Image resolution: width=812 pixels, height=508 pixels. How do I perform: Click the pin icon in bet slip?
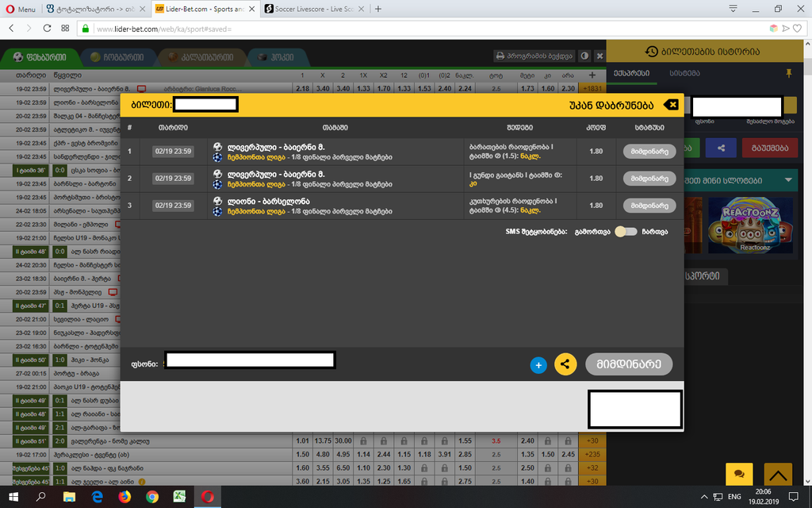[789, 74]
